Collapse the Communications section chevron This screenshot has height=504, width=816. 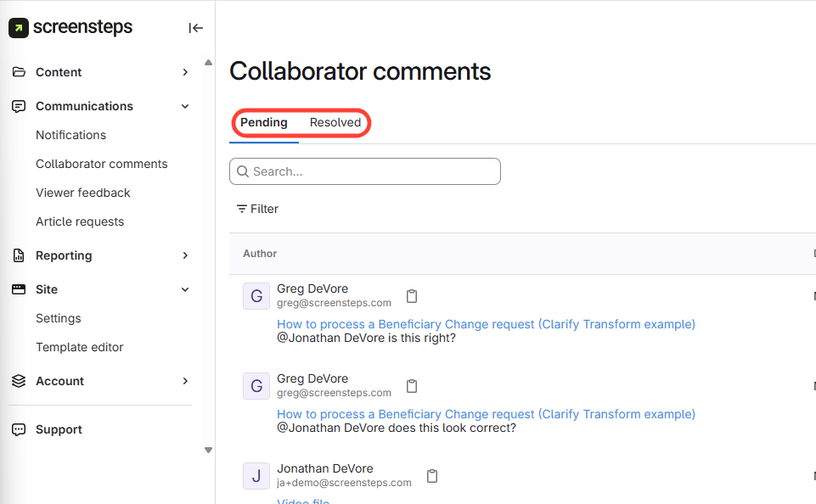coord(185,106)
